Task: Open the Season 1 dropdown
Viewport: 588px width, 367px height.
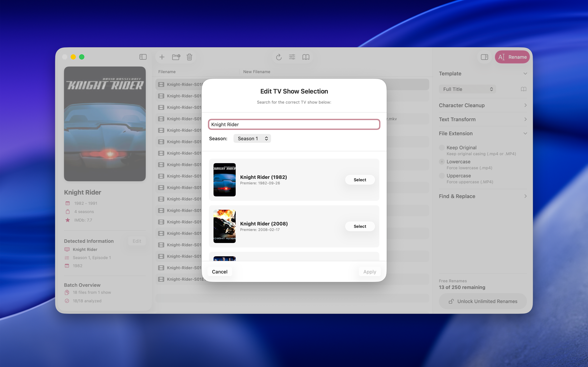Action: click(252, 139)
